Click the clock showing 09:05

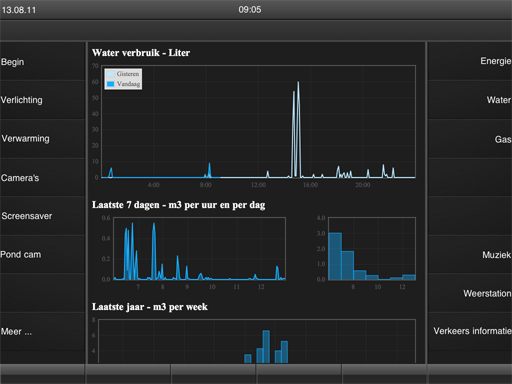(x=250, y=10)
